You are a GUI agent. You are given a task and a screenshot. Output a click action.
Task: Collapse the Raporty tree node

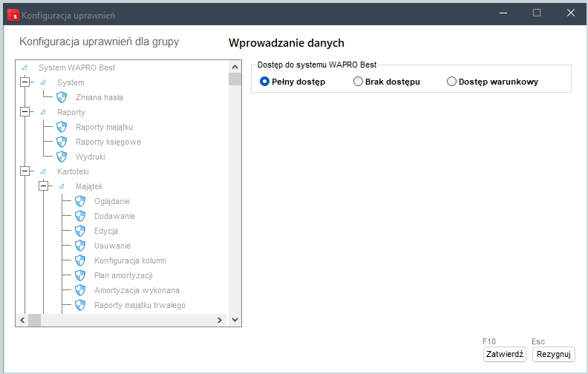[24, 111]
